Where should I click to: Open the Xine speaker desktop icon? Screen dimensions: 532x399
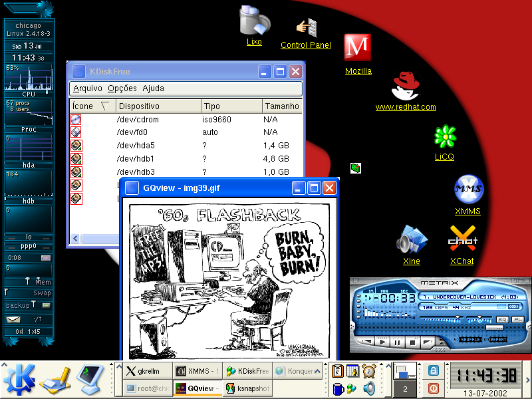coord(412,239)
